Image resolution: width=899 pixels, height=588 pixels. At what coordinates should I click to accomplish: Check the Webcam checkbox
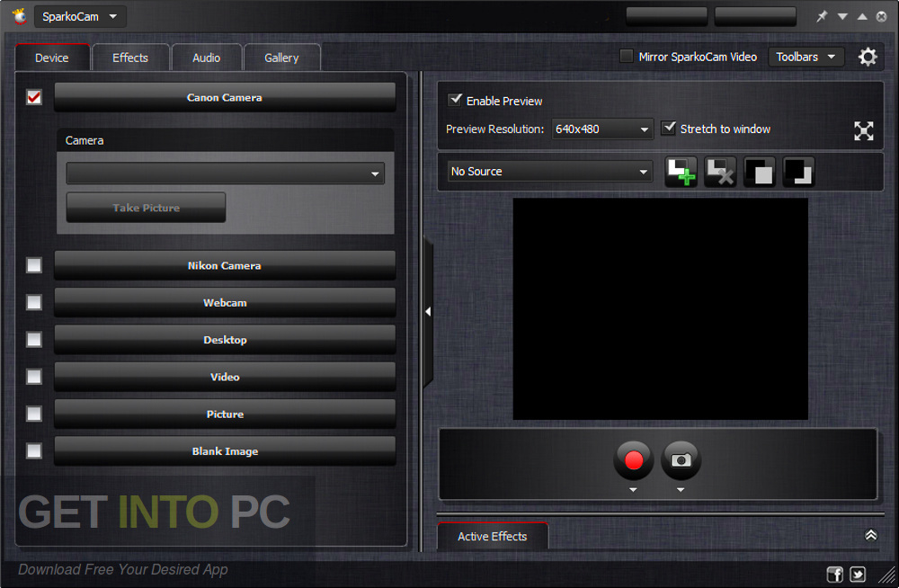coord(34,302)
